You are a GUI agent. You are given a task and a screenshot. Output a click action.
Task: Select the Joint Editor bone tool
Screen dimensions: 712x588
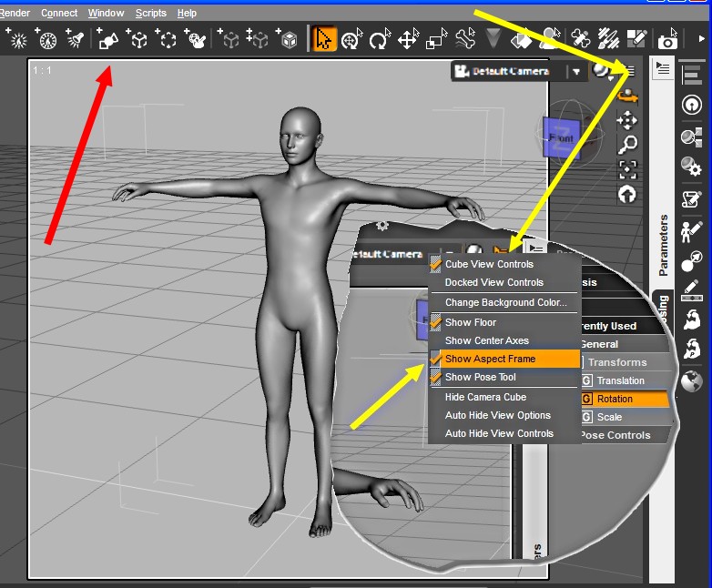580,39
